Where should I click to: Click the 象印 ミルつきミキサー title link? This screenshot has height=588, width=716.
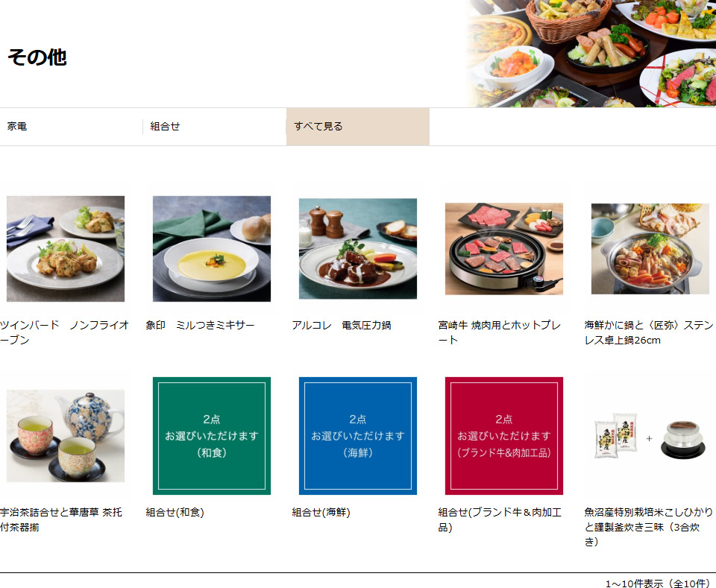pyautogui.click(x=200, y=325)
